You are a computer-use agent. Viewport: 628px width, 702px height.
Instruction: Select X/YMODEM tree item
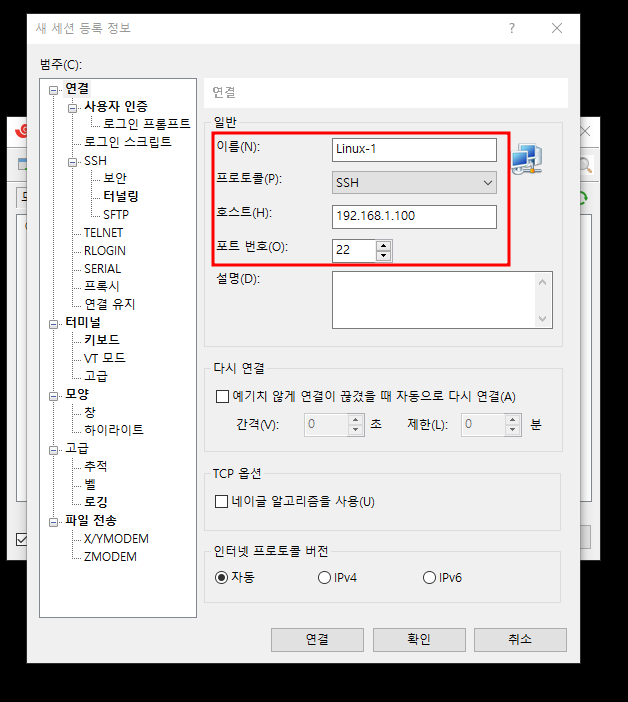pyautogui.click(x=116, y=539)
